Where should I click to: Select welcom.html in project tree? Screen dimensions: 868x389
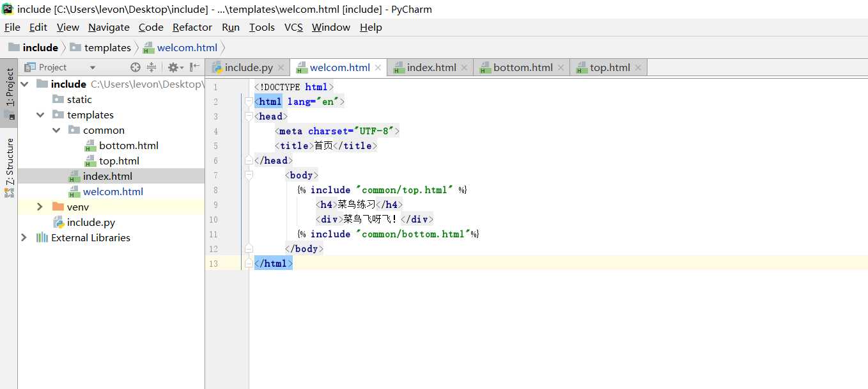[x=113, y=191]
